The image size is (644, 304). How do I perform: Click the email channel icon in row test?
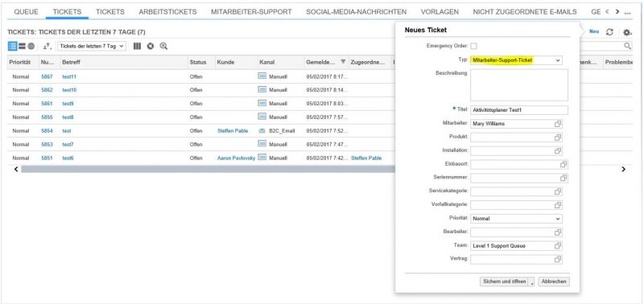tap(262, 131)
